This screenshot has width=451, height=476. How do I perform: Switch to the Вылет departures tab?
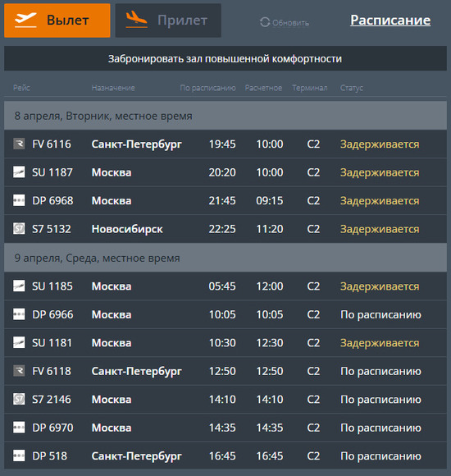pyautogui.click(x=57, y=21)
